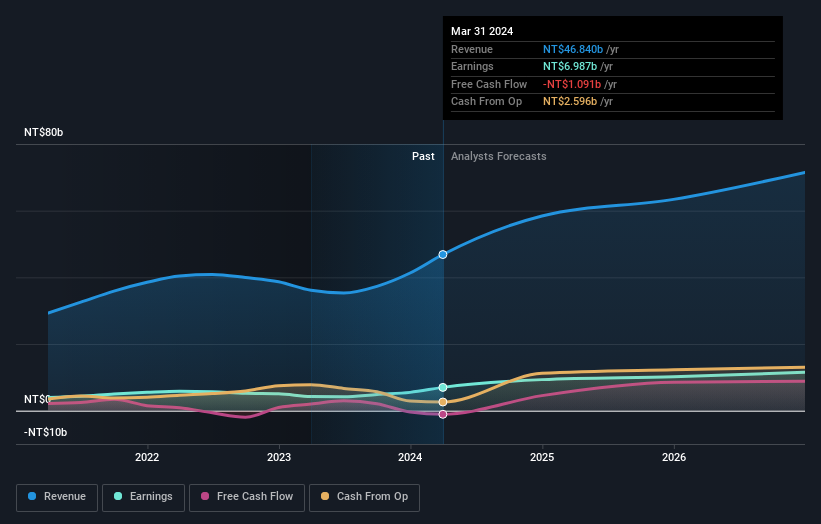Click the 2023 x-axis label
The width and height of the screenshot is (821, 524).
pyautogui.click(x=279, y=457)
